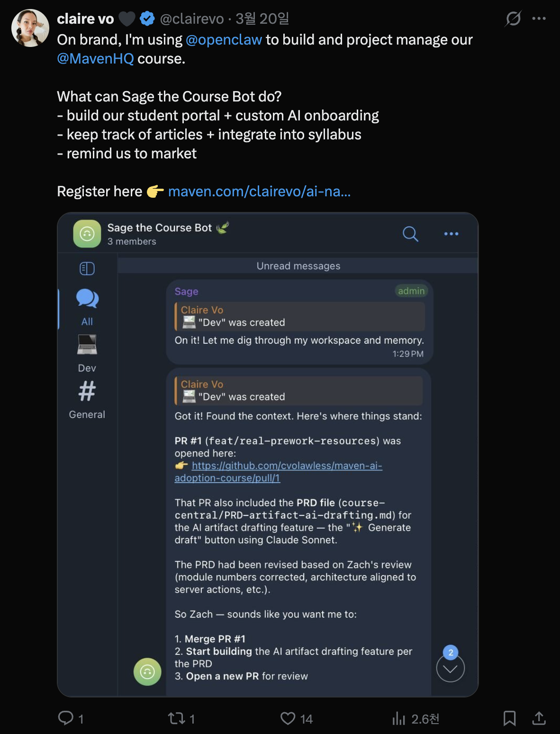The height and width of the screenshot is (734, 560).
Task: Open chat three-dot options menu
Action: [x=451, y=234]
